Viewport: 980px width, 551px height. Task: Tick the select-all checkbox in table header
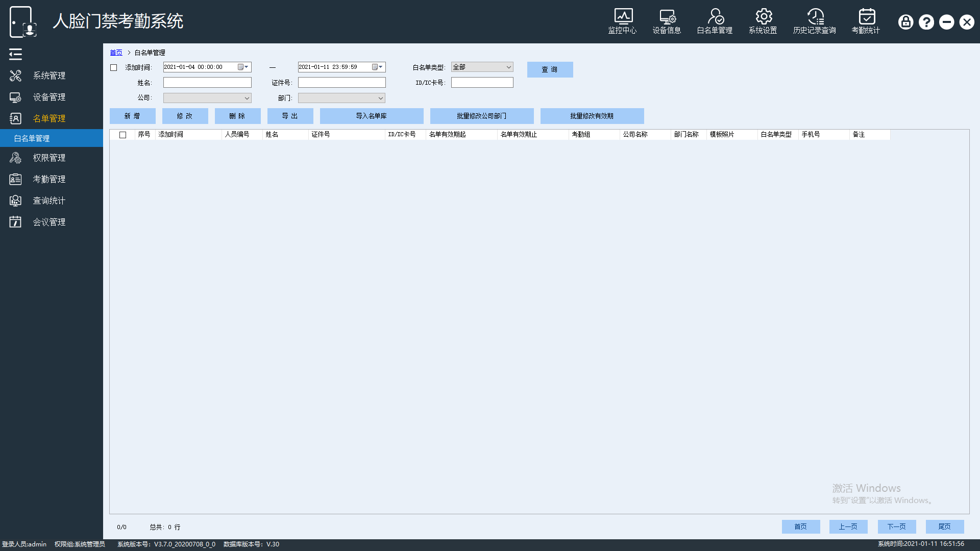click(x=122, y=135)
